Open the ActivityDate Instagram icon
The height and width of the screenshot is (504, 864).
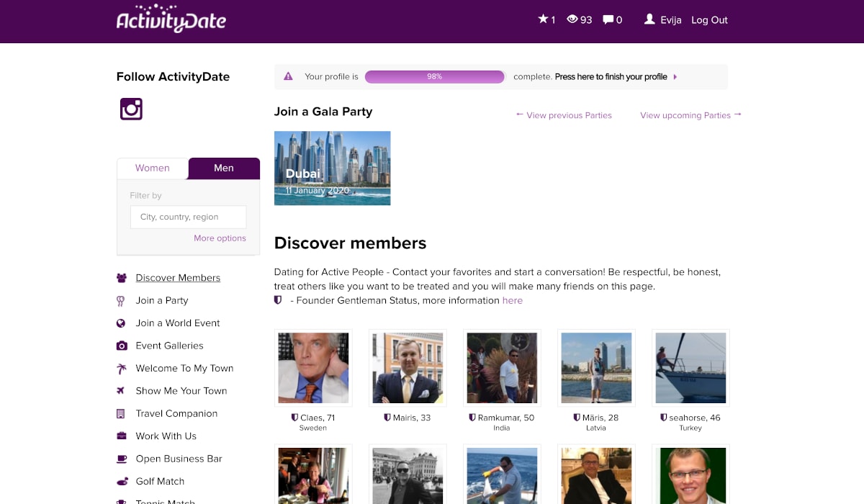point(131,109)
